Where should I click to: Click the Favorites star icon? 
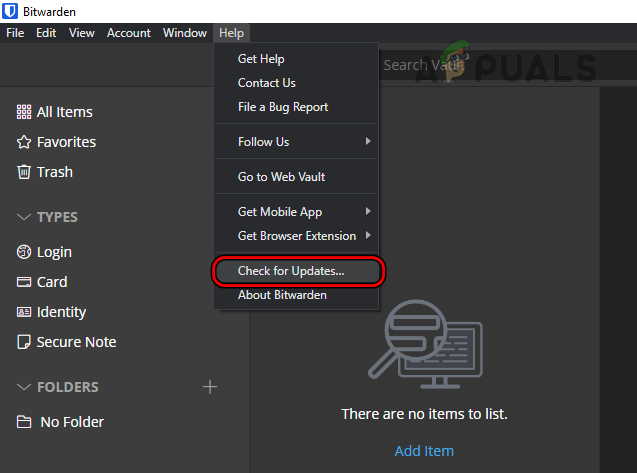(x=24, y=142)
